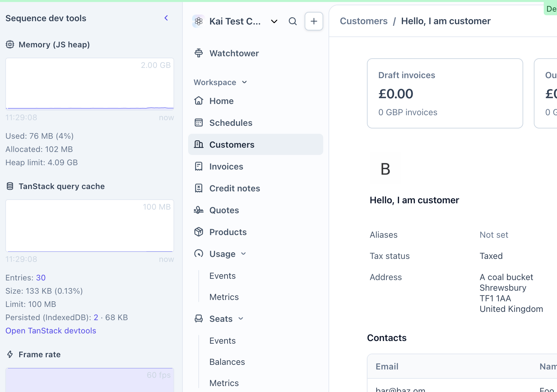Image resolution: width=557 pixels, height=392 pixels.
Task: Click the Home house icon
Action: pyautogui.click(x=199, y=101)
